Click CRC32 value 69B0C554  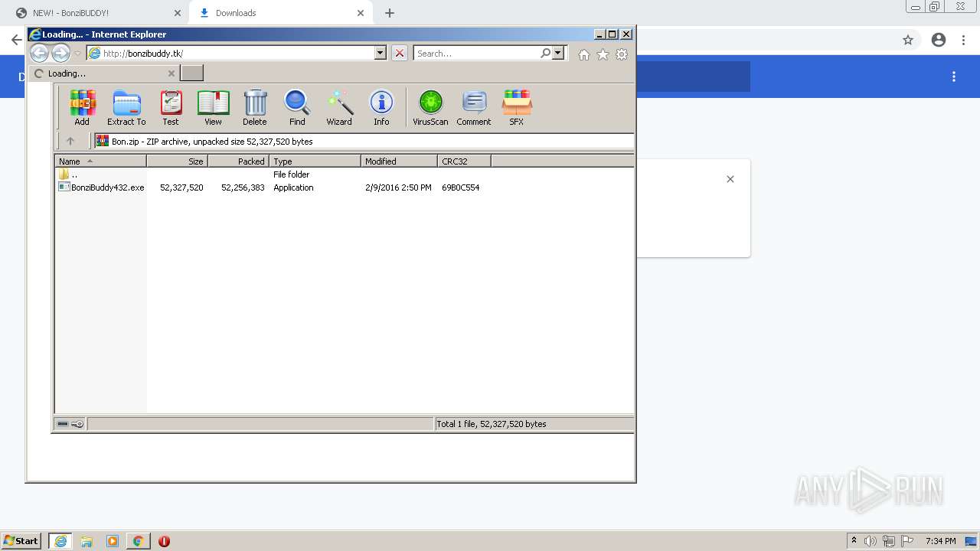(460, 187)
